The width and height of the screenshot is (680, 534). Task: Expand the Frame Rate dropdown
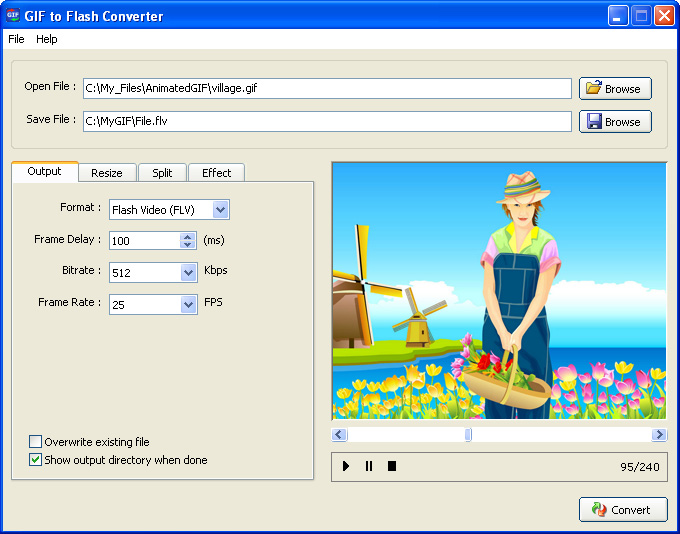(x=188, y=304)
